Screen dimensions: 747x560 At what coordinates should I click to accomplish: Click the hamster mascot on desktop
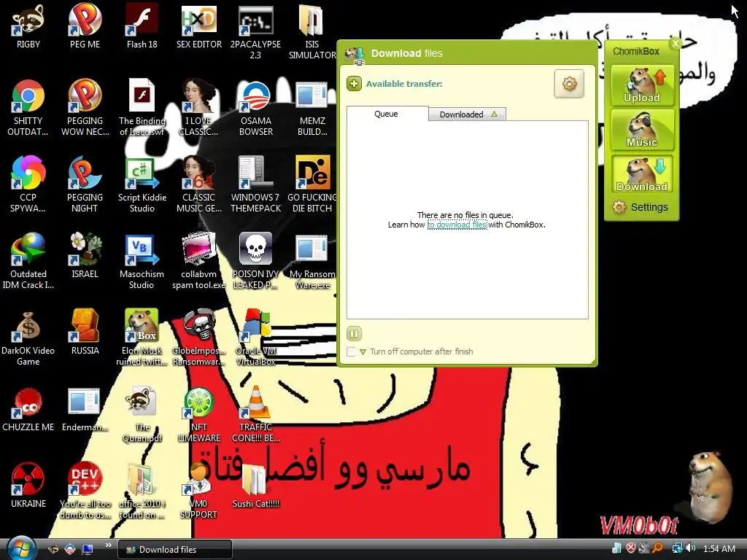[x=710, y=487]
